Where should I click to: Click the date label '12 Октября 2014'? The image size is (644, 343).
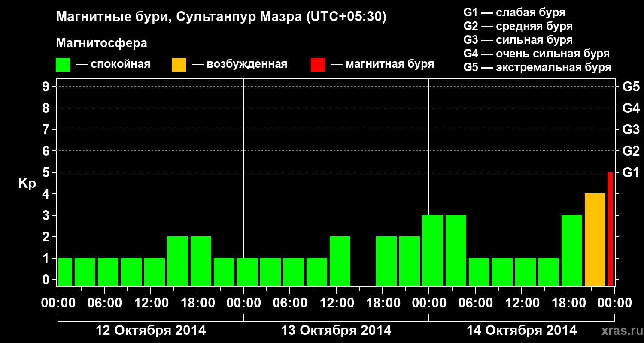click(x=151, y=331)
